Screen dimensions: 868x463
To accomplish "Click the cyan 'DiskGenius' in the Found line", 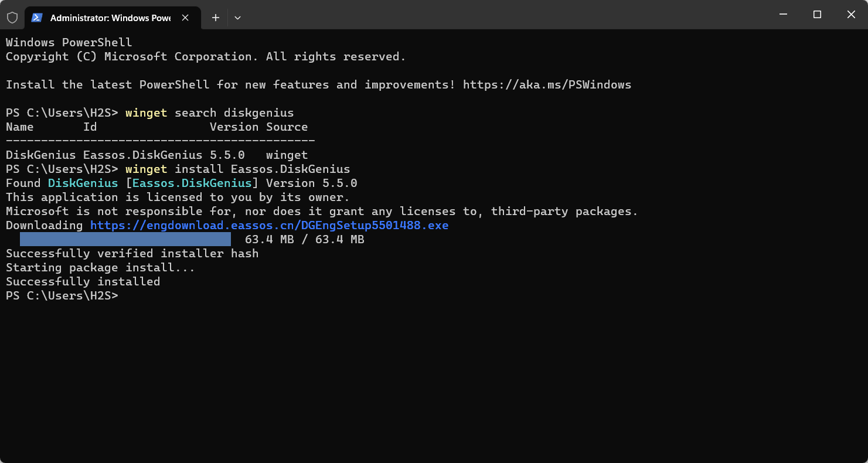I will tap(83, 183).
